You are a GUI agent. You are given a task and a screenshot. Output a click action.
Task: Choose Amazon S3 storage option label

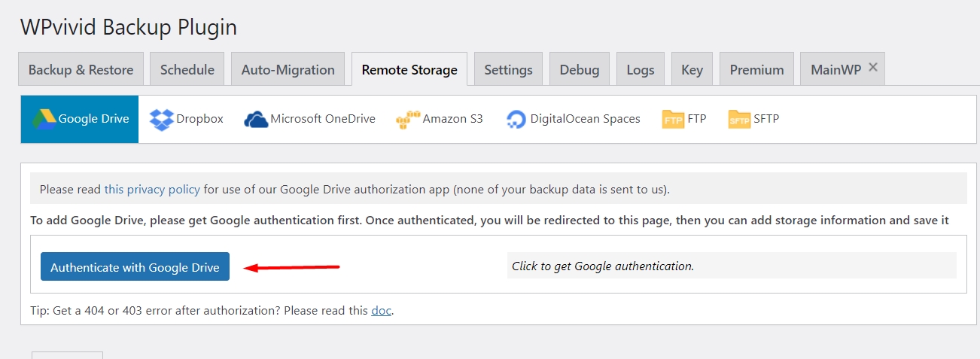coord(453,119)
